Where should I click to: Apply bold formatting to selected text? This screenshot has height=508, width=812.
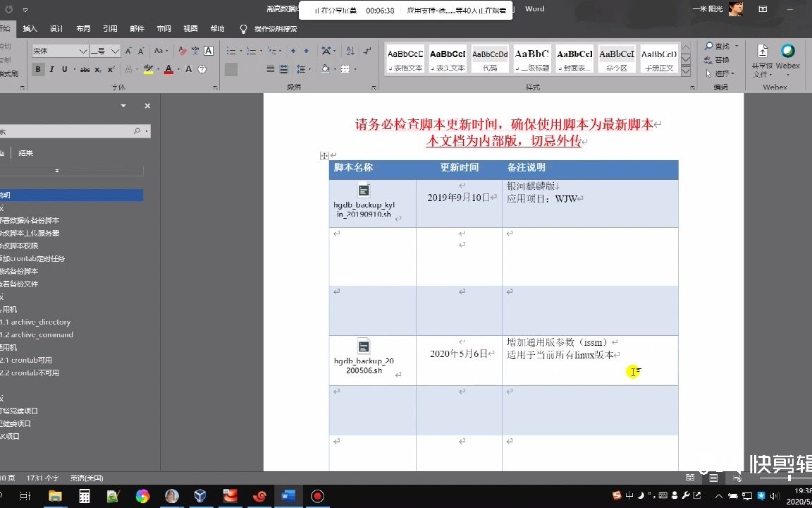pos(38,69)
